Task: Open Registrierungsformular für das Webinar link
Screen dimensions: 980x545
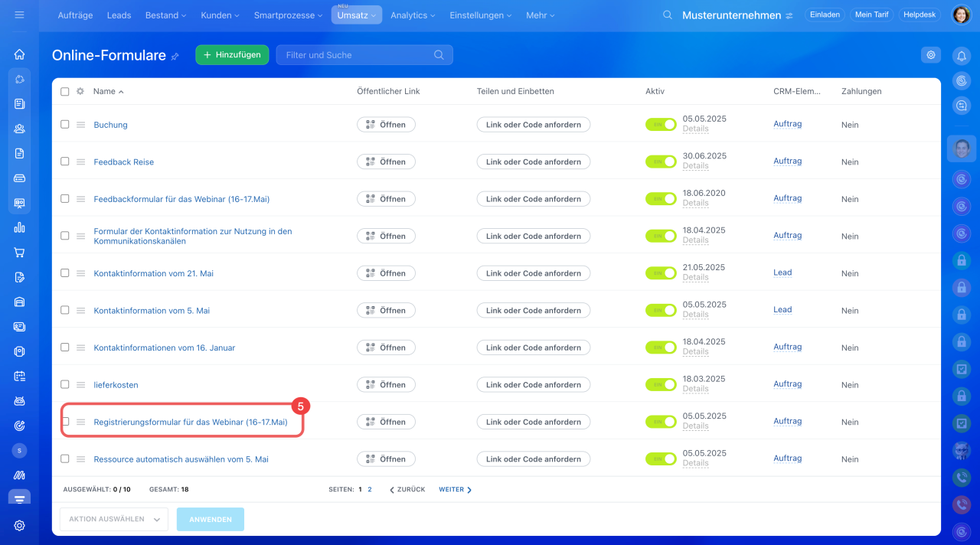Action: 191,422
